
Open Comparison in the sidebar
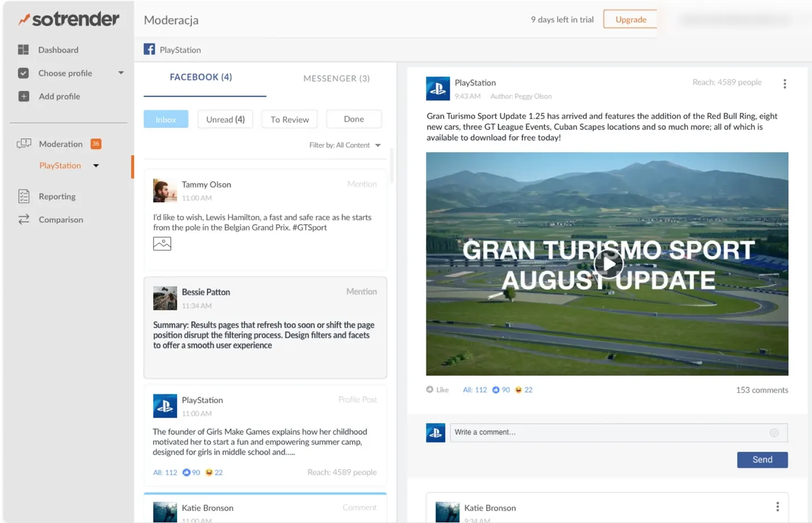[x=61, y=220]
